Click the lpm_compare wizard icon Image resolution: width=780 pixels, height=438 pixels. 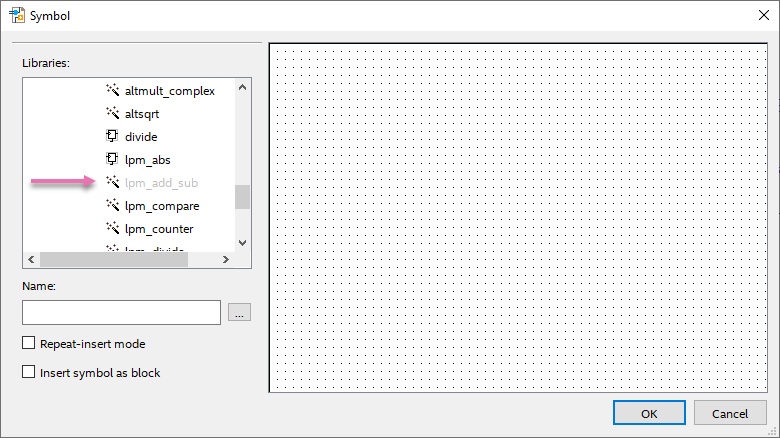112,205
